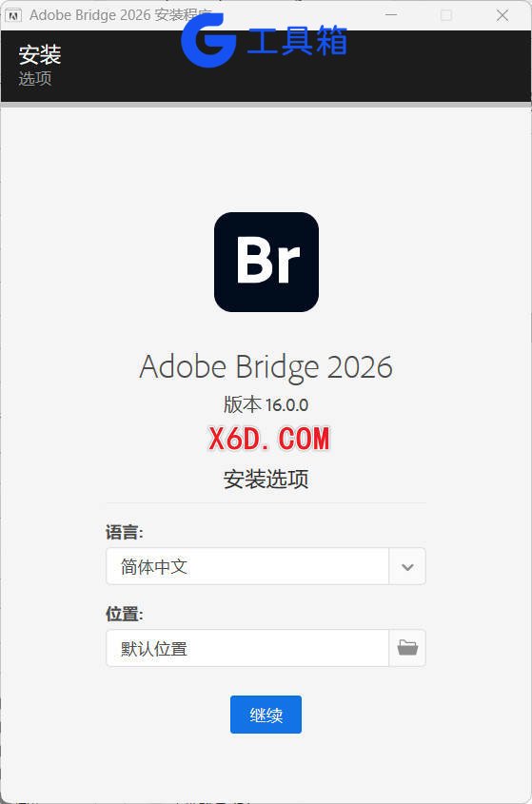
Task: Click the red X6D.COM watermark text
Action: click(x=268, y=440)
